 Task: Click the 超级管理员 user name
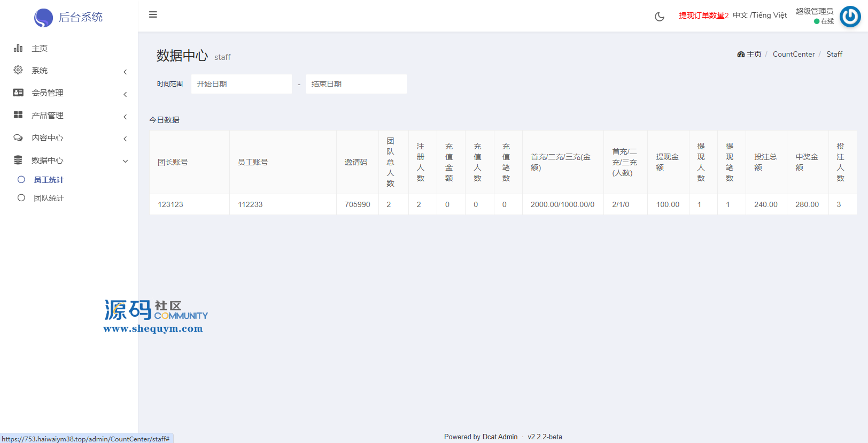815,11
